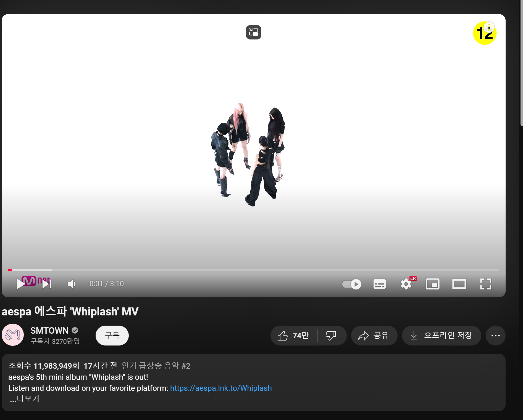Skip to next video
This screenshot has height=420, width=523.
(47, 284)
